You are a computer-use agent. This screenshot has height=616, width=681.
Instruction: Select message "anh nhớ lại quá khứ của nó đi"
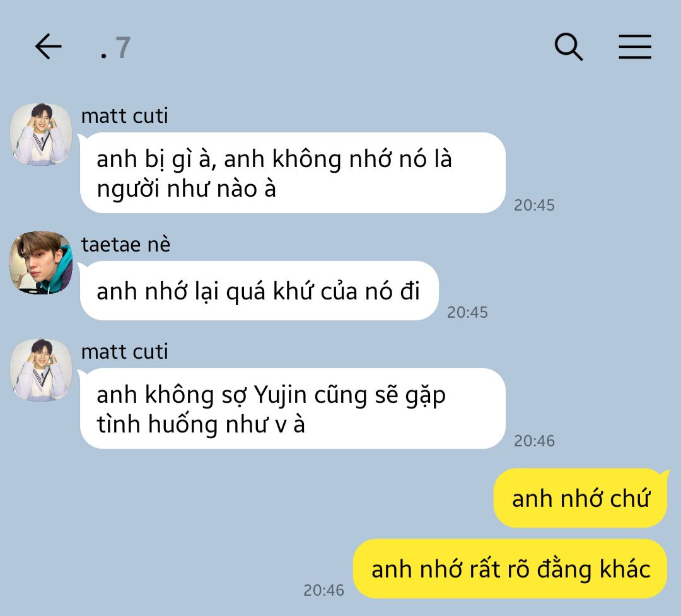259,291
